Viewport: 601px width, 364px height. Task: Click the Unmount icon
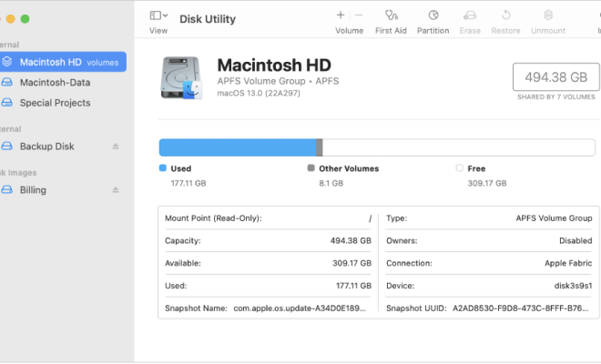(548, 15)
